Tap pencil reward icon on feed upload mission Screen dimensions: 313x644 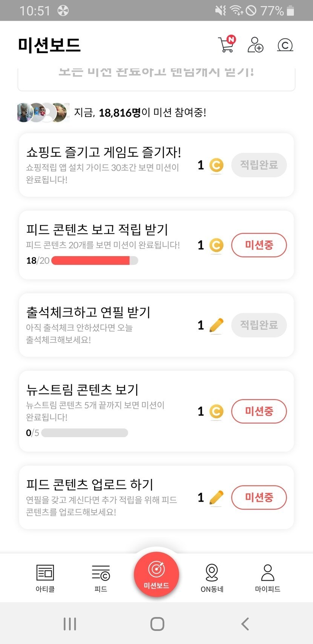[x=216, y=498]
